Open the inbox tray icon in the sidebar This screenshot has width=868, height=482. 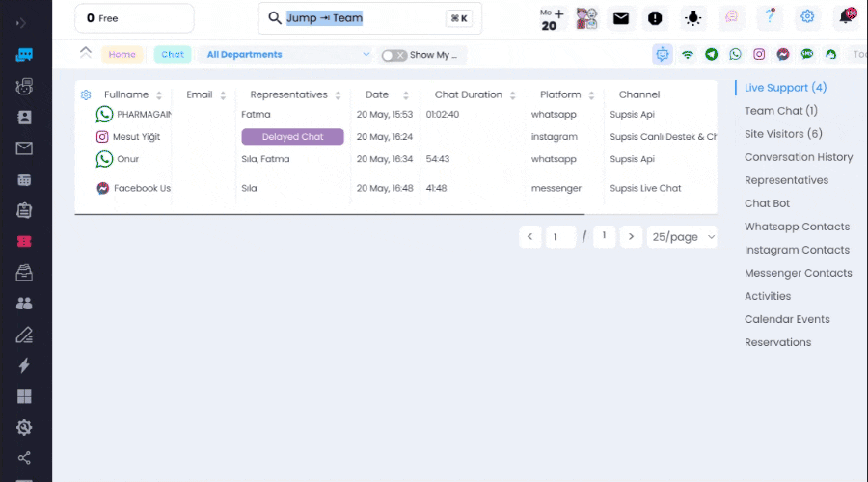click(x=24, y=272)
